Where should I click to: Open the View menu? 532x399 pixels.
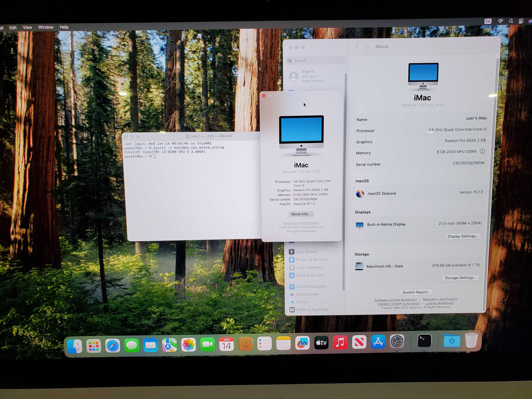click(x=27, y=27)
